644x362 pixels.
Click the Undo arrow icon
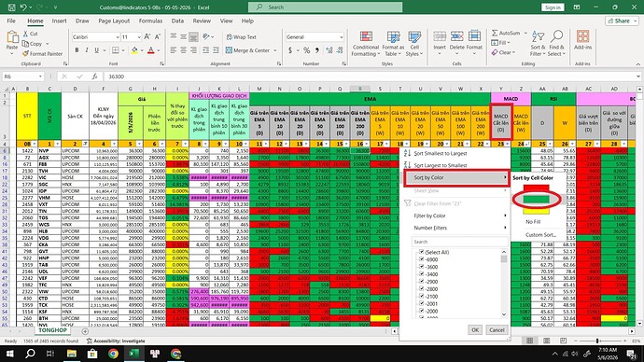(23, 7)
